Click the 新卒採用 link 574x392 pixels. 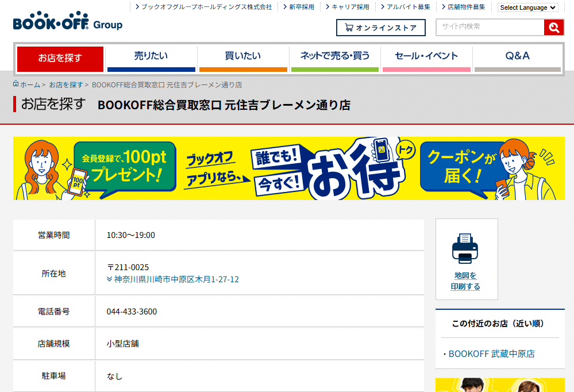pos(299,7)
